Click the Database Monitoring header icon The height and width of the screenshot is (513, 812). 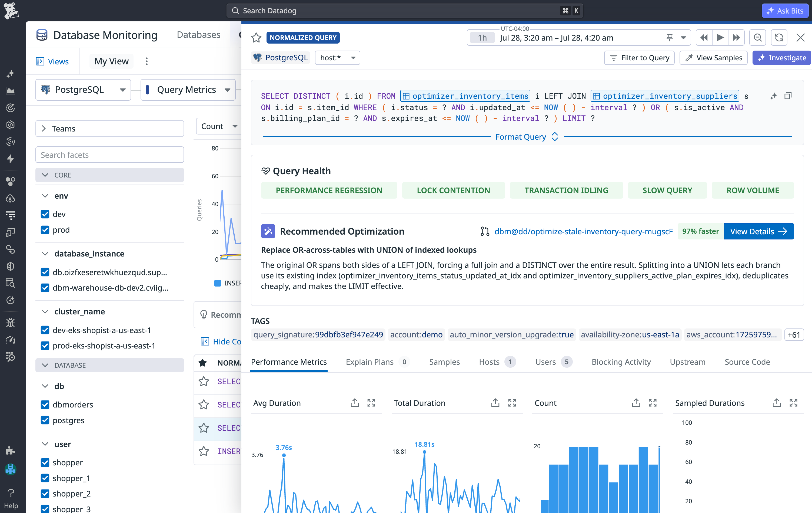tap(42, 35)
